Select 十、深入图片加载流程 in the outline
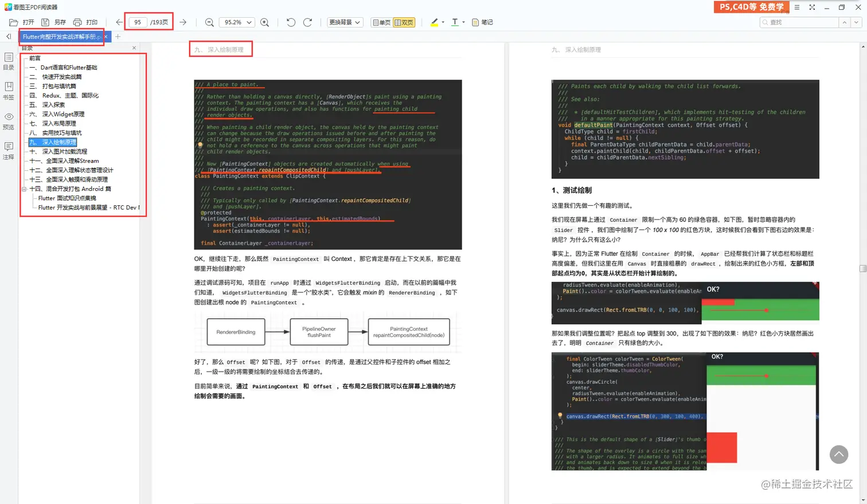The width and height of the screenshot is (867, 504). pyautogui.click(x=58, y=151)
